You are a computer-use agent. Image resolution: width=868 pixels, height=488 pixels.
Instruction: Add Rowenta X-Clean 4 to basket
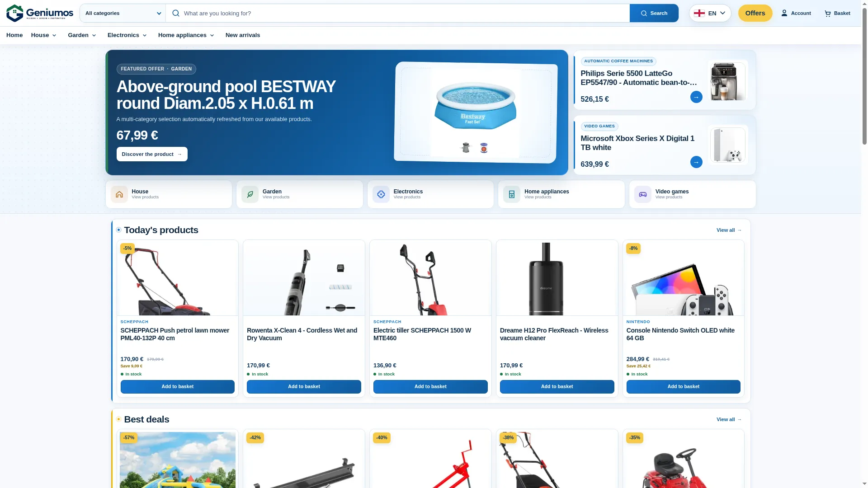pyautogui.click(x=304, y=387)
